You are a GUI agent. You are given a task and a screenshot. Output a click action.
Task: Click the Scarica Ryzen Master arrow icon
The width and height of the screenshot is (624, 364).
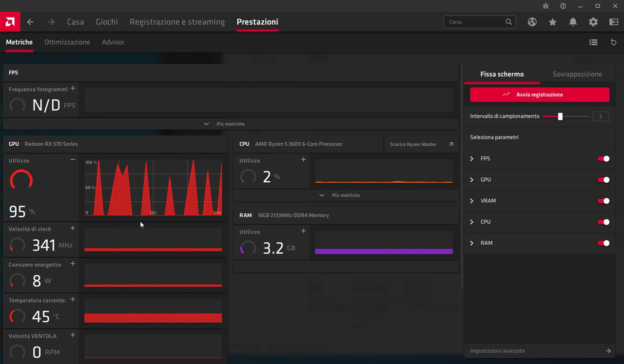click(451, 144)
